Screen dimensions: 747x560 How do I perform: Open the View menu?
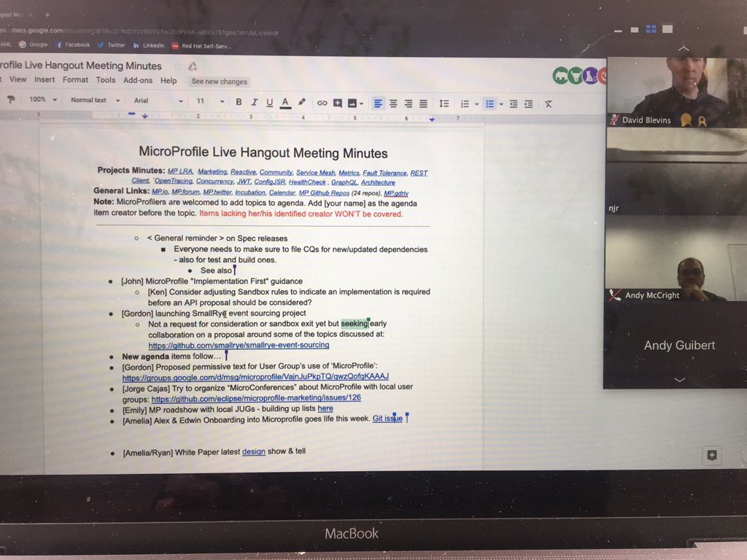[x=18, y=79]
